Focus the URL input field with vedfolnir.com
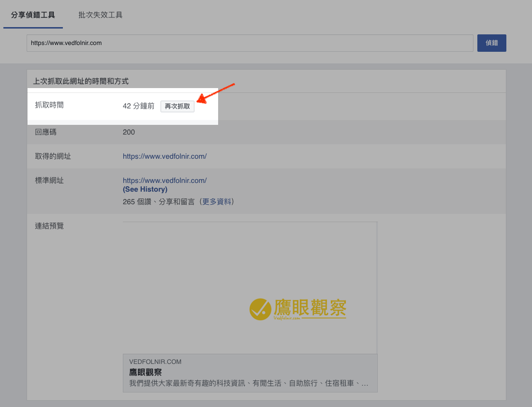 pyautogui.click(x=250, y=43)
